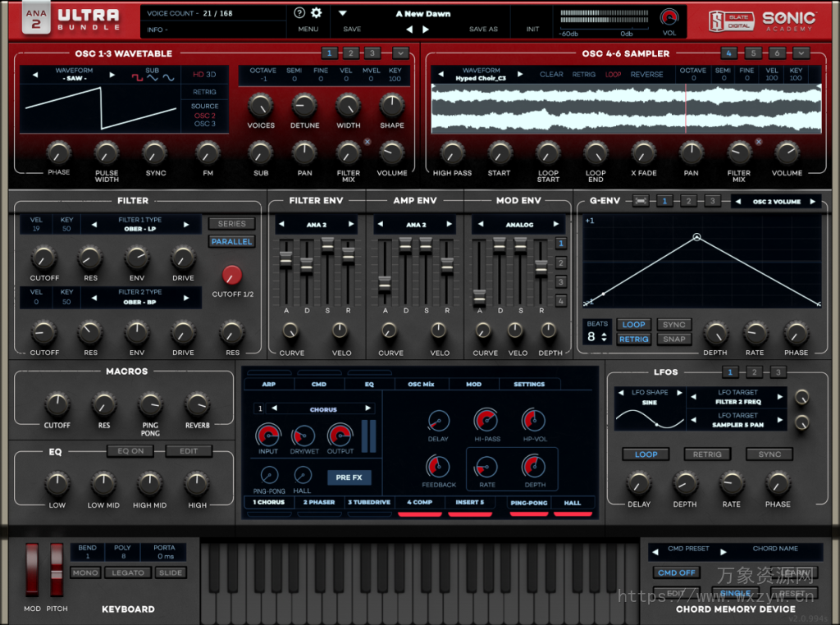Click the HALL reverb FX slot icon

[573, 503]
